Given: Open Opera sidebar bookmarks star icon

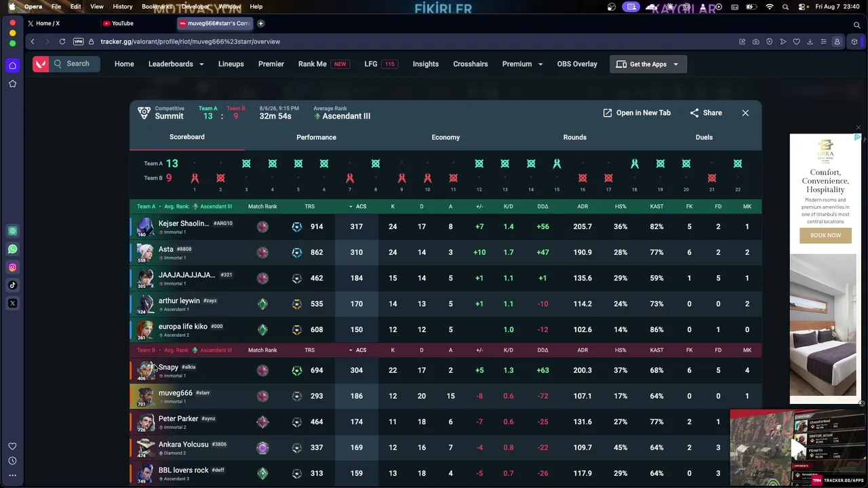Looking at the screenshot, I should pyautogui.click(x=12, y=84).
